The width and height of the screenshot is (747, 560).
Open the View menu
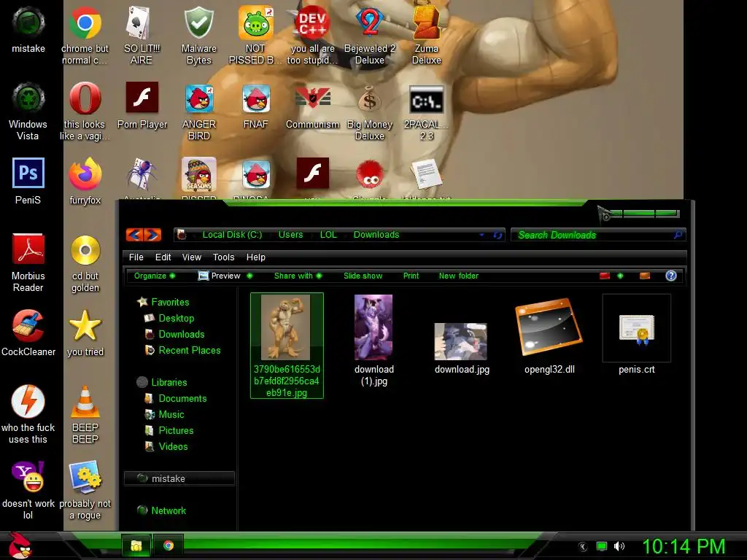[192, 257]
